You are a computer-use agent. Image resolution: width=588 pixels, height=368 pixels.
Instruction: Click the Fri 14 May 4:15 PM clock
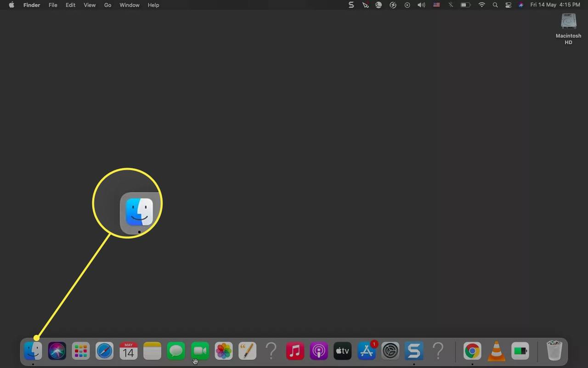[555, 5]
